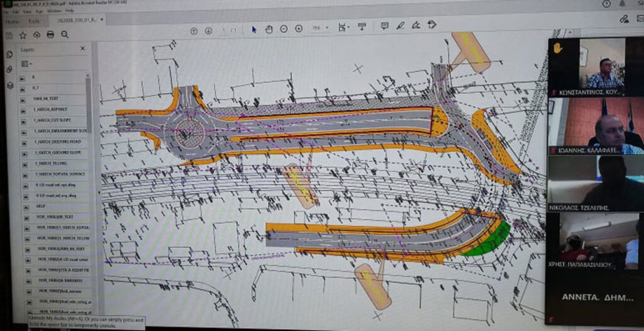Click the bookmark star icon in toolbar

(23, 35)
